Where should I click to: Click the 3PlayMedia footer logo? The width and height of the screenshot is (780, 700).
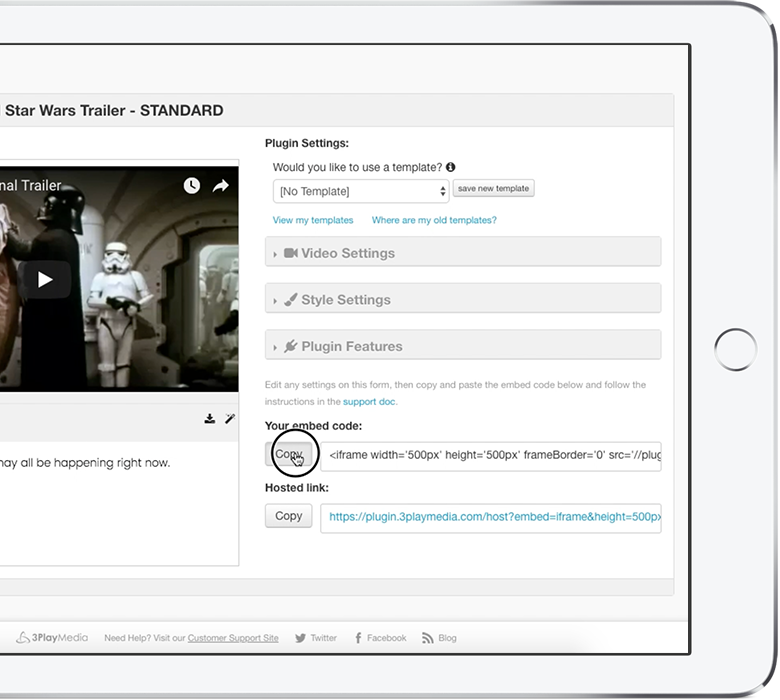[52, 637]
